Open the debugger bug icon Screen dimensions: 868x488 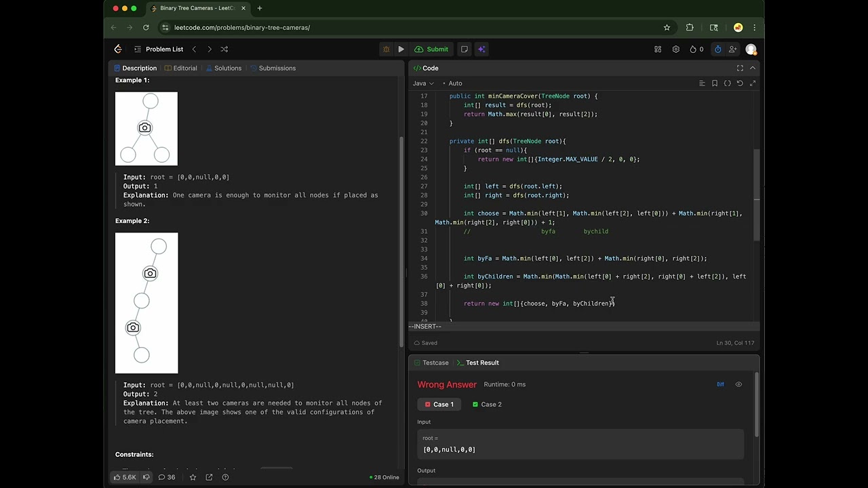[386, 49]
